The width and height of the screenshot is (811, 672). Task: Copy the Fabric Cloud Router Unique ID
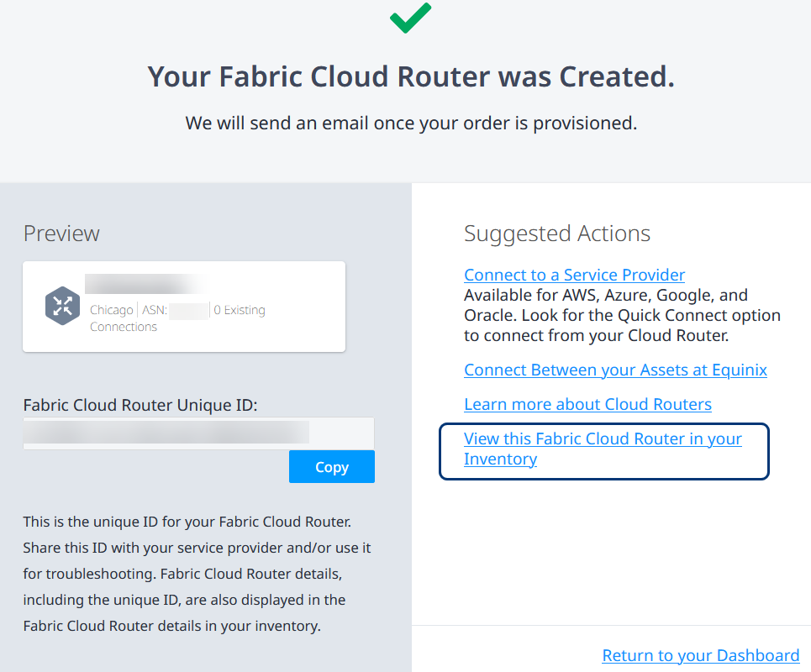point(331,467)
